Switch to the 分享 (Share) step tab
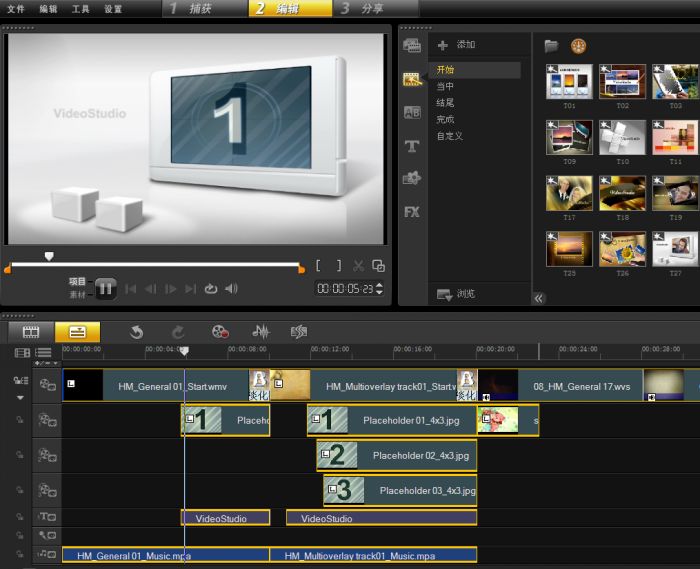 (x=364, y=9)
